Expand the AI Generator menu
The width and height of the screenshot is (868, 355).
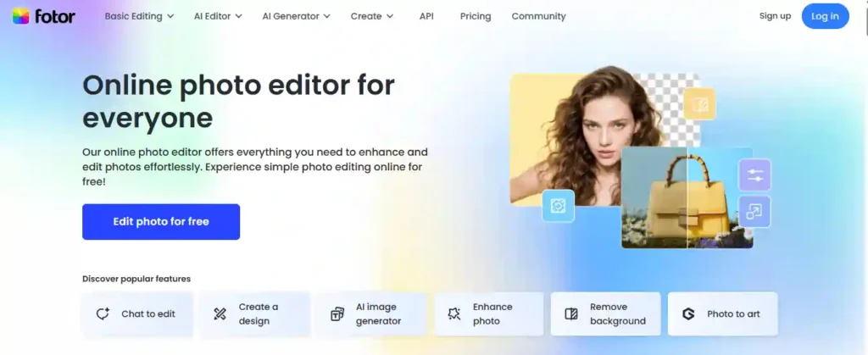296,16
